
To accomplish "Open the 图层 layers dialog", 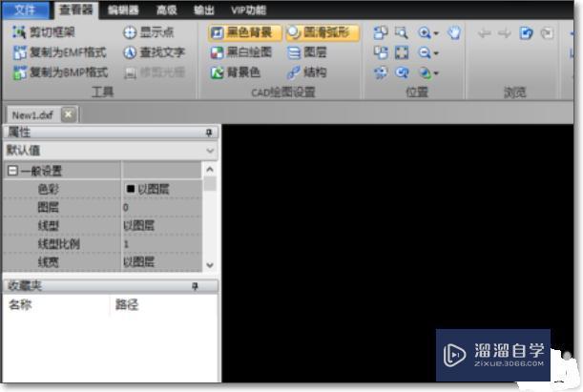I will point(307,52).
